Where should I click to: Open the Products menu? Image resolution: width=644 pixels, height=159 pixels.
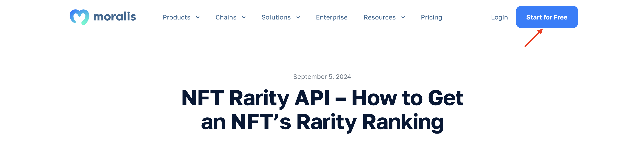(177, 17)
